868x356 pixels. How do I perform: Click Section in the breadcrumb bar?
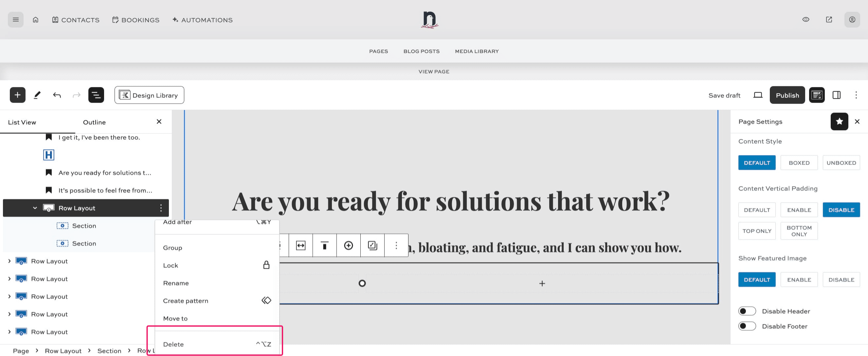click(x=109, y=351)
